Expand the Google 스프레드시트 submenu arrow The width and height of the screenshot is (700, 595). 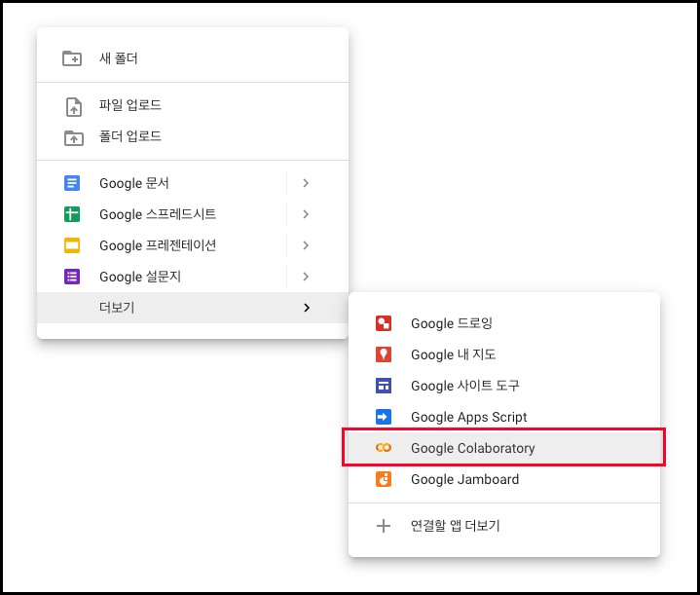point(306,214)
